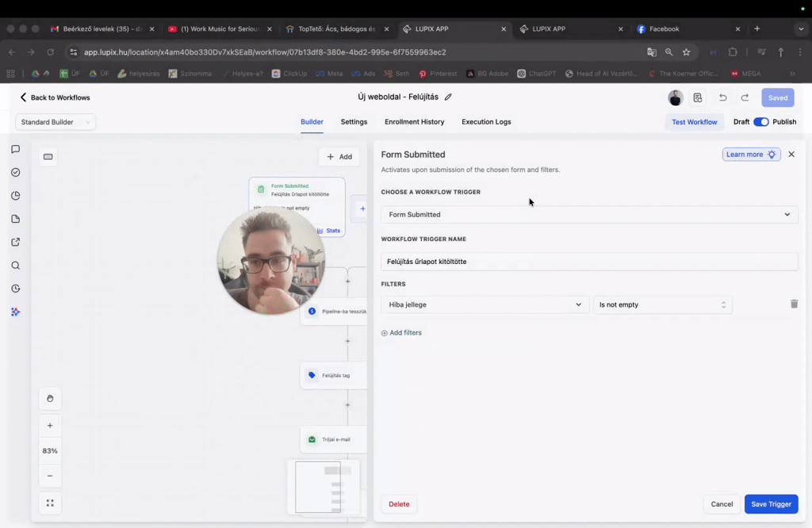Viewport: 812px width, 528px height.
Task: Click the Learn more link
Action: 750,154
